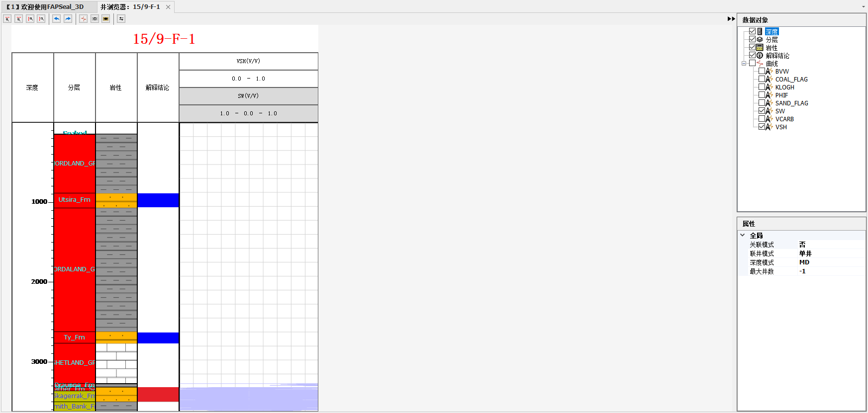
Task: Click the brown layer toolbar icon
Action: 106,19
